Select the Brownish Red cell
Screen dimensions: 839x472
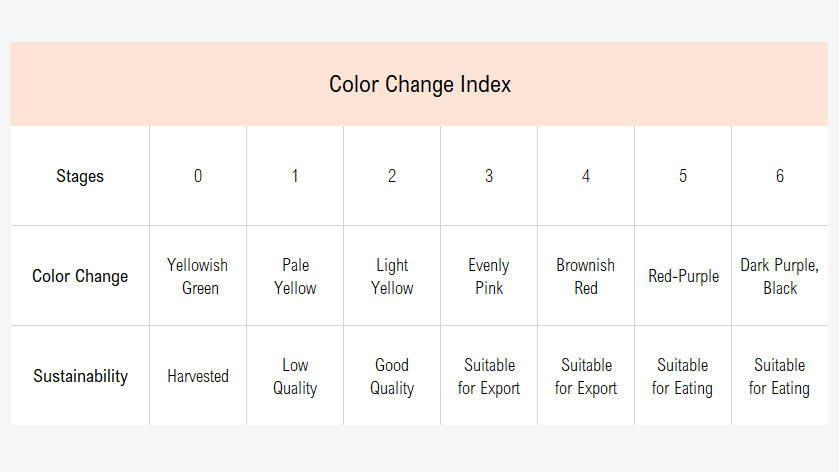point(586,276)
